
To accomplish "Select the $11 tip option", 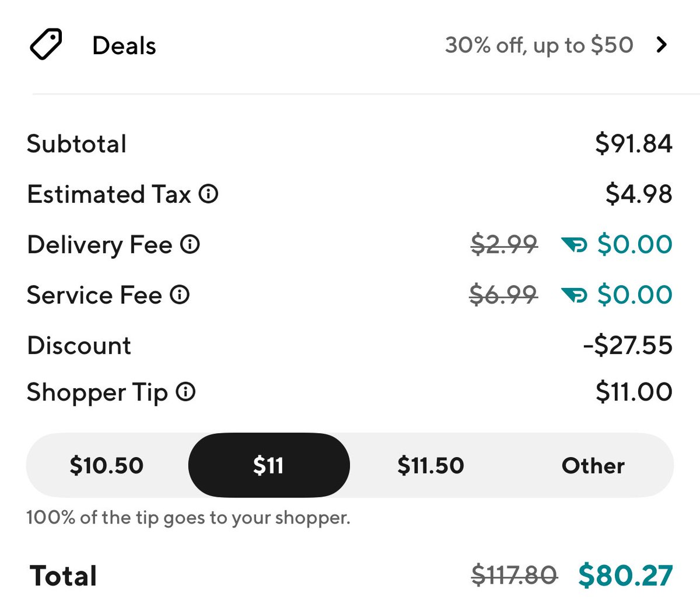I will pos(269,465).
